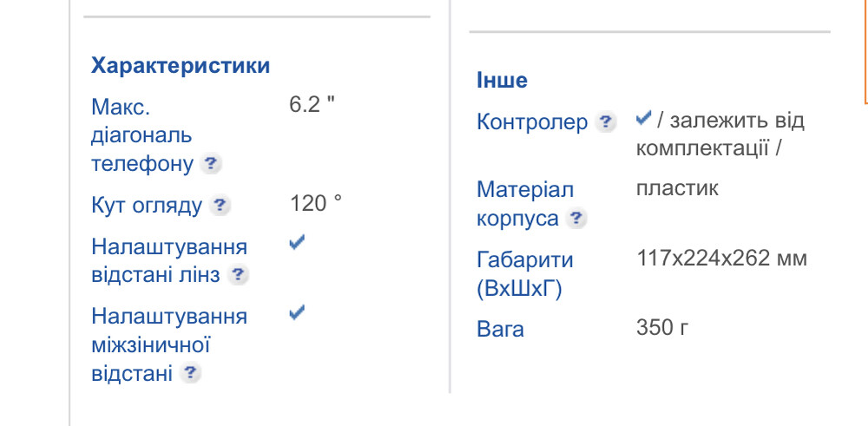
Task: Click help icon beside Кут огляду
Action: pyautogui.click(x=221, y=206)
